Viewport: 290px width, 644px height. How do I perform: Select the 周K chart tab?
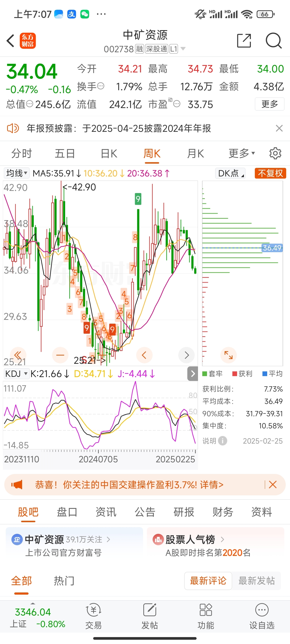pos(152,153)
